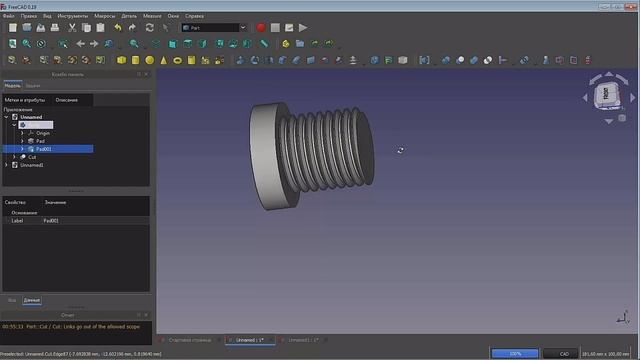Screen dimensions: 640x360
Task: Select the Origin row in the tree
Action: (42, 133)
